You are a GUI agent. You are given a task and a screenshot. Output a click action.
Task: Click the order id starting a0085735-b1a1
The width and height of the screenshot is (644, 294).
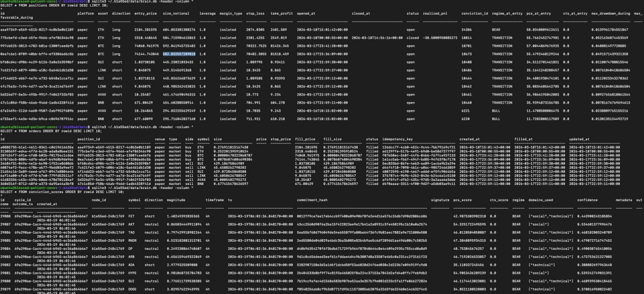click(x=37, y=148)
